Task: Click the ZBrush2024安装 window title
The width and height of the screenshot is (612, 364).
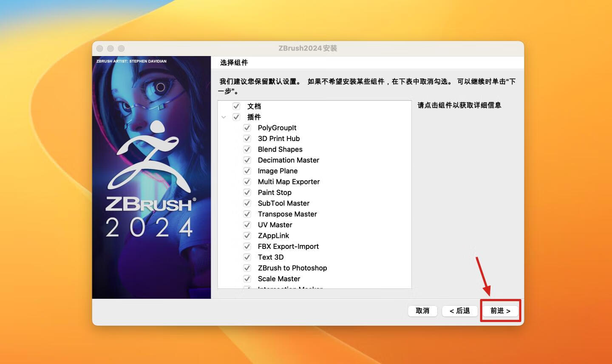Action: tap(308, 48)
